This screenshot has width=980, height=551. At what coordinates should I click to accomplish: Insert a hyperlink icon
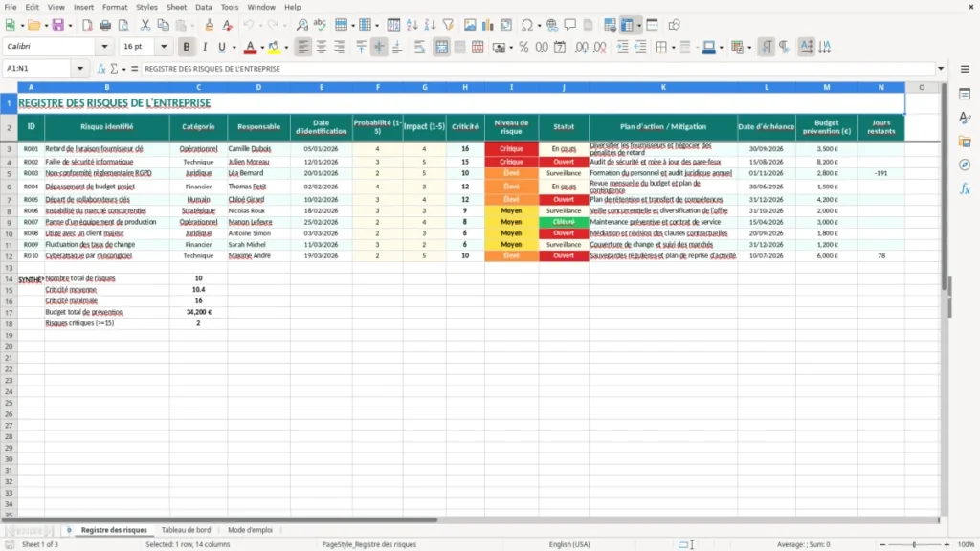tap(552, 25)
